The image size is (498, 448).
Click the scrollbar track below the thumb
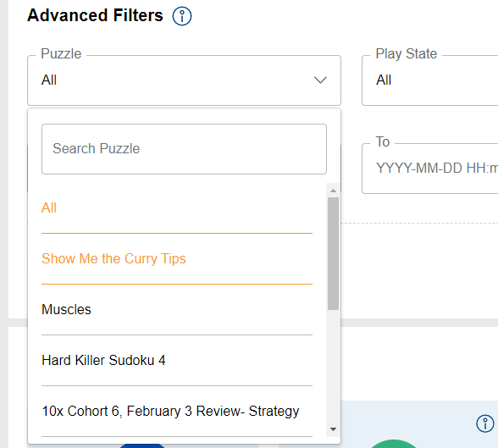(x=333, y=367)
